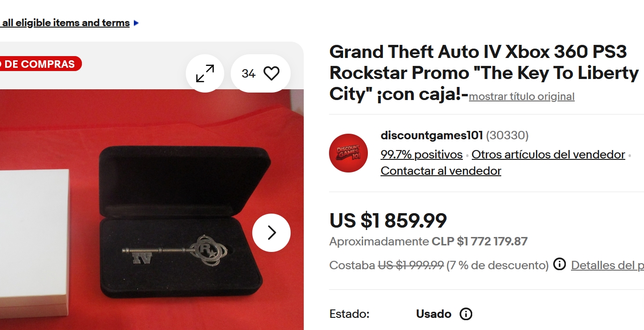Click the red DE COMPRAS badge
This screenshot has height=330, width=644.
[x=40, y=64]
